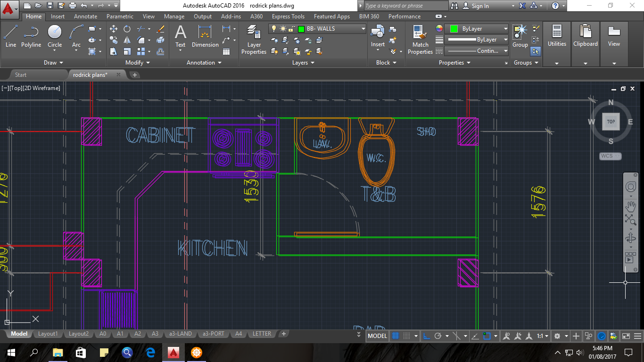Toggle snap mode dotted grid in status bar
Viewport: 644px width, 362px height.
tap(407, 336)
